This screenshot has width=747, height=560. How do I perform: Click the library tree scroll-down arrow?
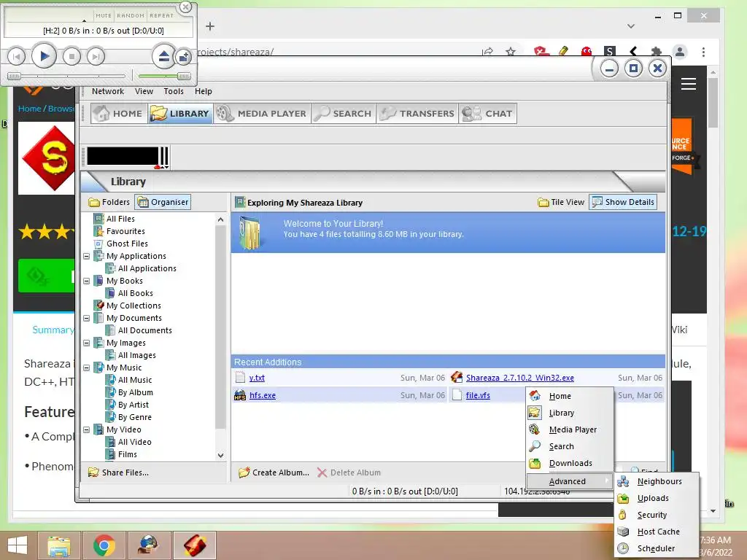click(x=220, y=455)
